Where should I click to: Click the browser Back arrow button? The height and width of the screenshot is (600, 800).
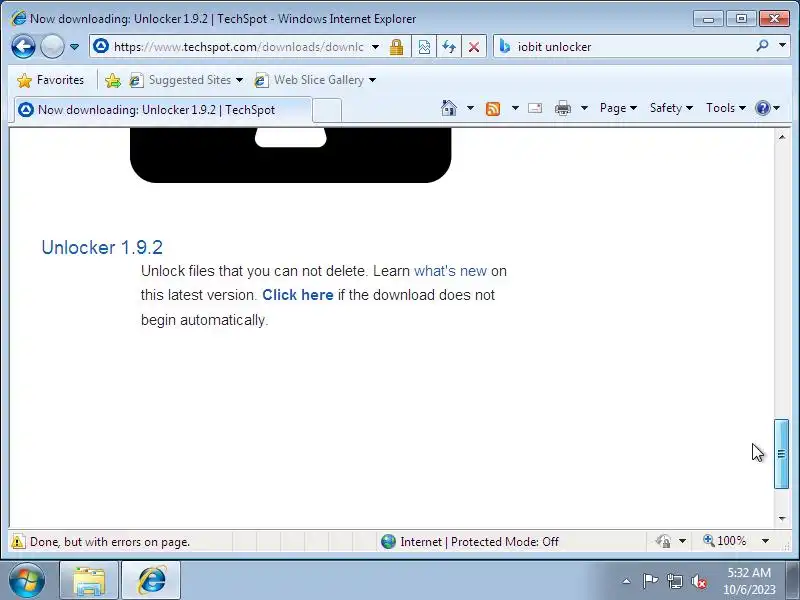[x=23, y=46]
